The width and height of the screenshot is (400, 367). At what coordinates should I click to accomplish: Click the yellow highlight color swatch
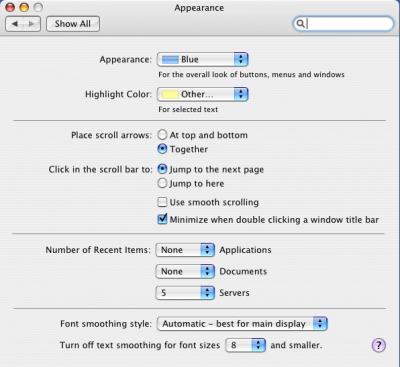170,95
